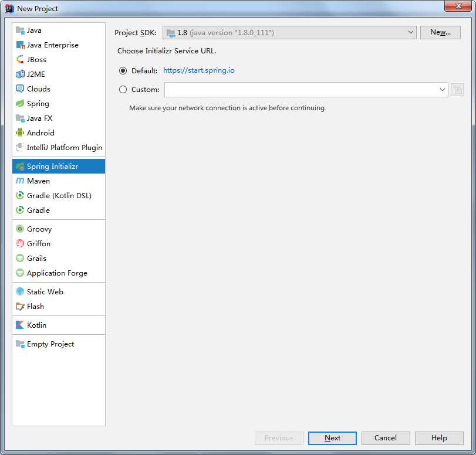Click the Kotlin K icon

(20, 325)
